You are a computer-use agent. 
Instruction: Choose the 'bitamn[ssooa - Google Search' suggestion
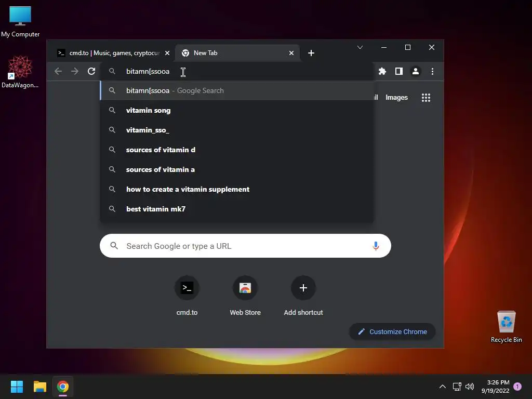pyautogui.click(x=237, y=90)
